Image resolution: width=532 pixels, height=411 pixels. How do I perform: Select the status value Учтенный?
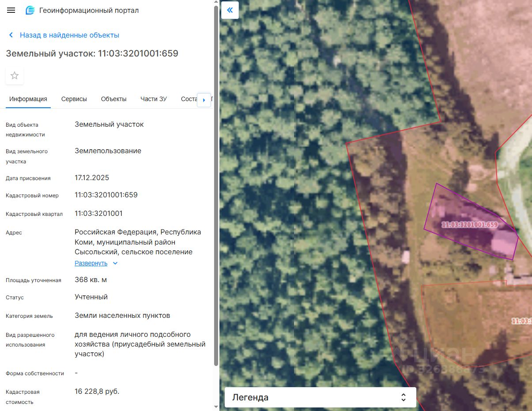point(91,297)
